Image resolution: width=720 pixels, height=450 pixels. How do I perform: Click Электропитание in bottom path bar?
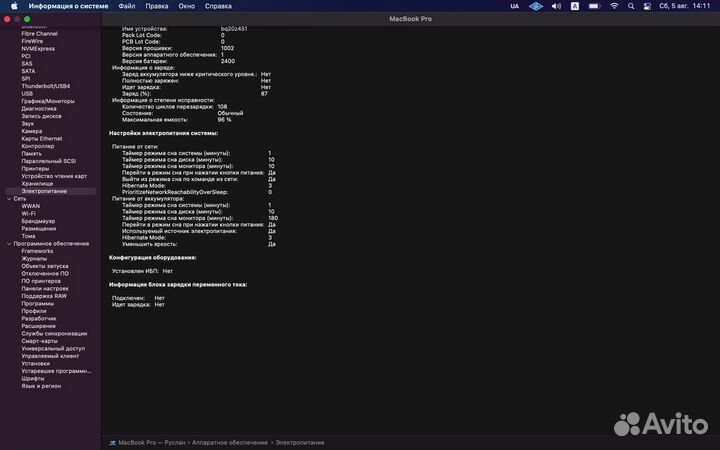point(299,443)
